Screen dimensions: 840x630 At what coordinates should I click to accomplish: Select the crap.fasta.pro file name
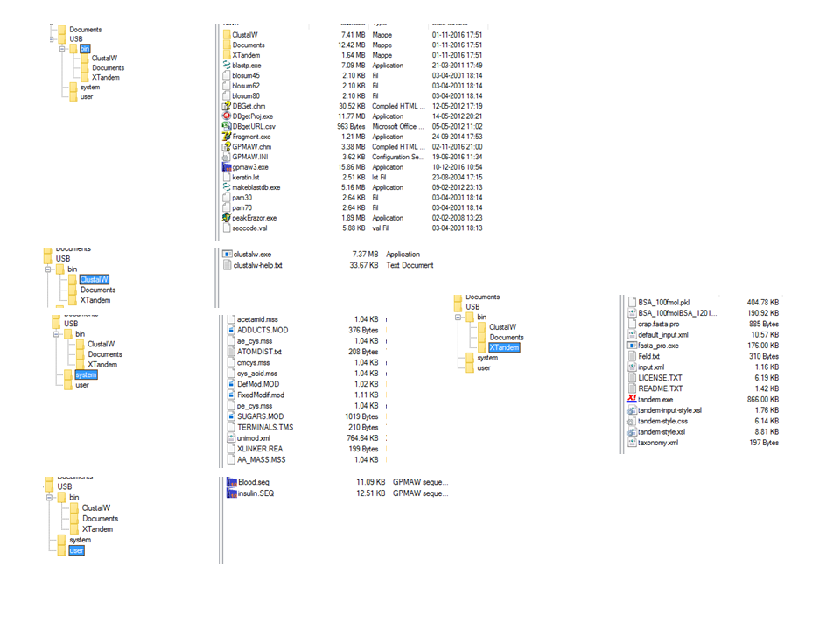pos(658,324)
